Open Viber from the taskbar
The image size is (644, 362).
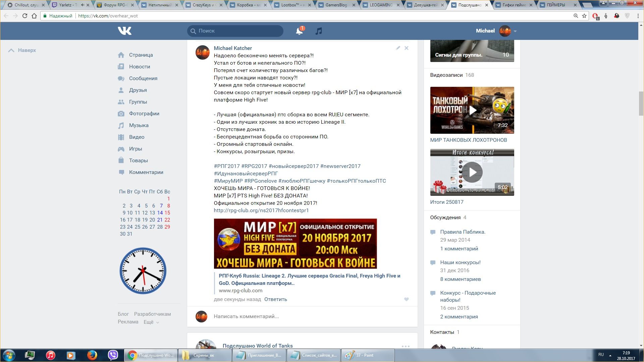click(113, 355)
